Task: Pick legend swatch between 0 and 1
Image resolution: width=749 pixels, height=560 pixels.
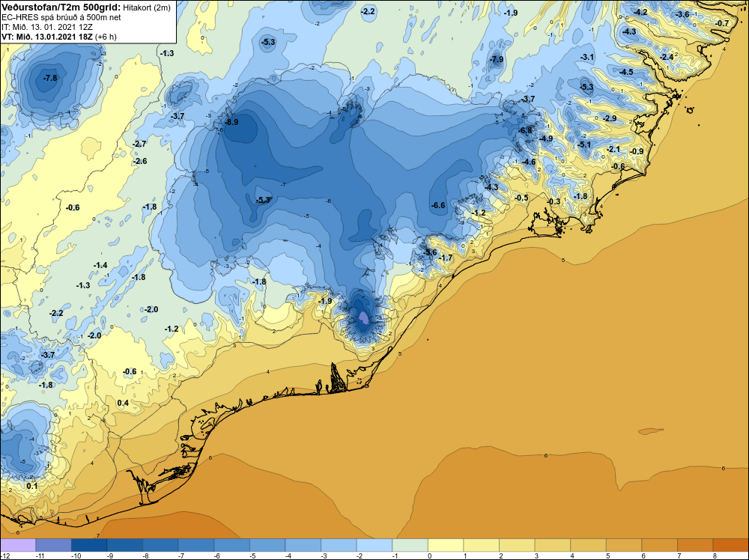Action: click(x=446, y=545)
